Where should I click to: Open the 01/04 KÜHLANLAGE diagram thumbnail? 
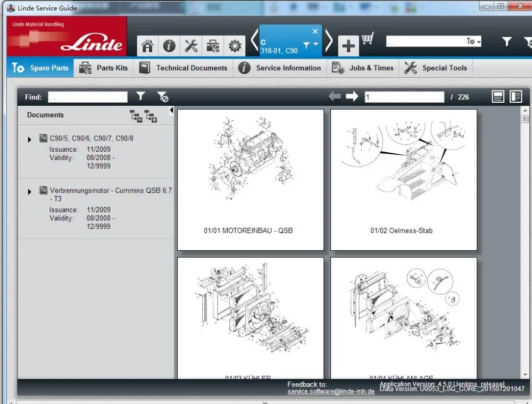point(404,318)
